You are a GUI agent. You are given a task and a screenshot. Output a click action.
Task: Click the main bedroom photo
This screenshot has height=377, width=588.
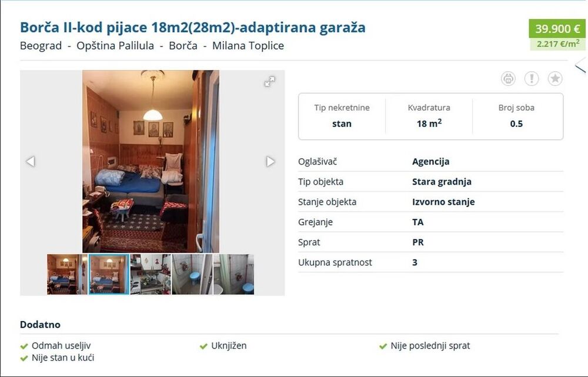(151, 161)
